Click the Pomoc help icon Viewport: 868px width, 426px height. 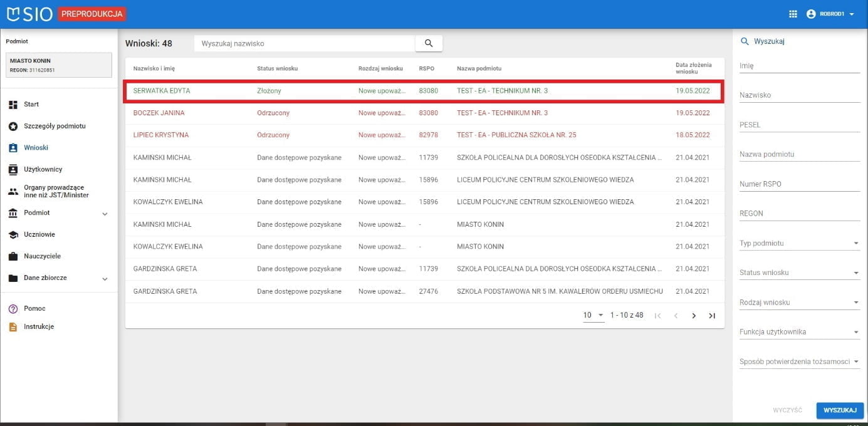pyautogui.click(x=13, y=309)
